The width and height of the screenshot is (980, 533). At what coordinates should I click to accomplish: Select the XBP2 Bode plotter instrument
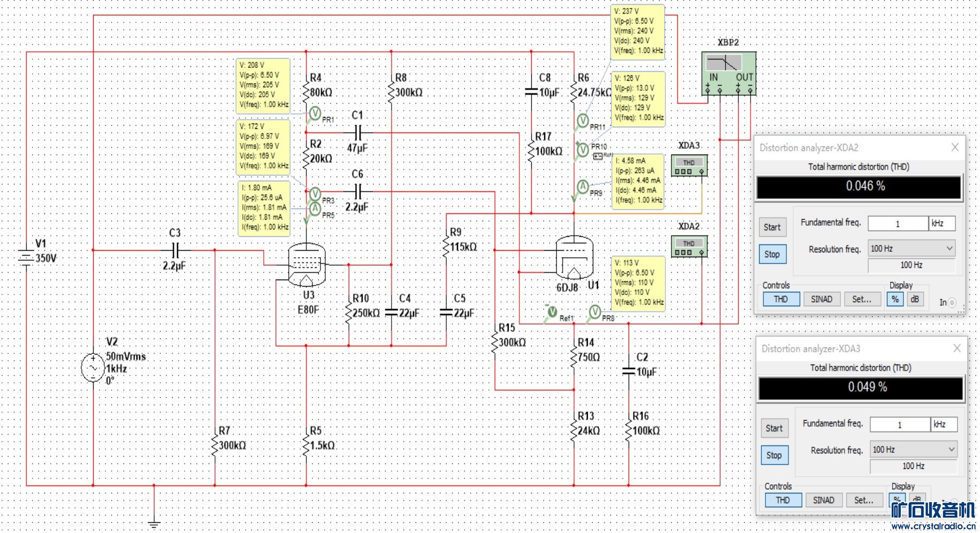click(729, 73)
